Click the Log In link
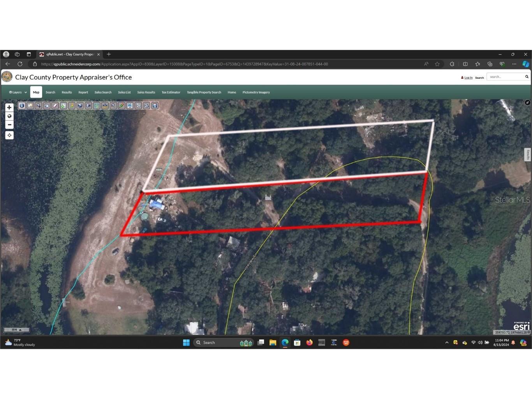This screenshot has width=532, height=399. (468, 77)
